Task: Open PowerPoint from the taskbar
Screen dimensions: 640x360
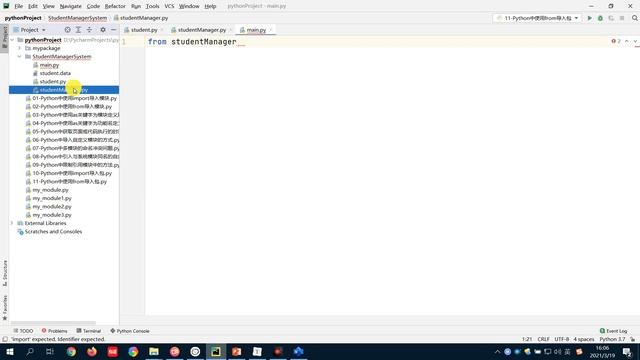Action: coord(236,351)
